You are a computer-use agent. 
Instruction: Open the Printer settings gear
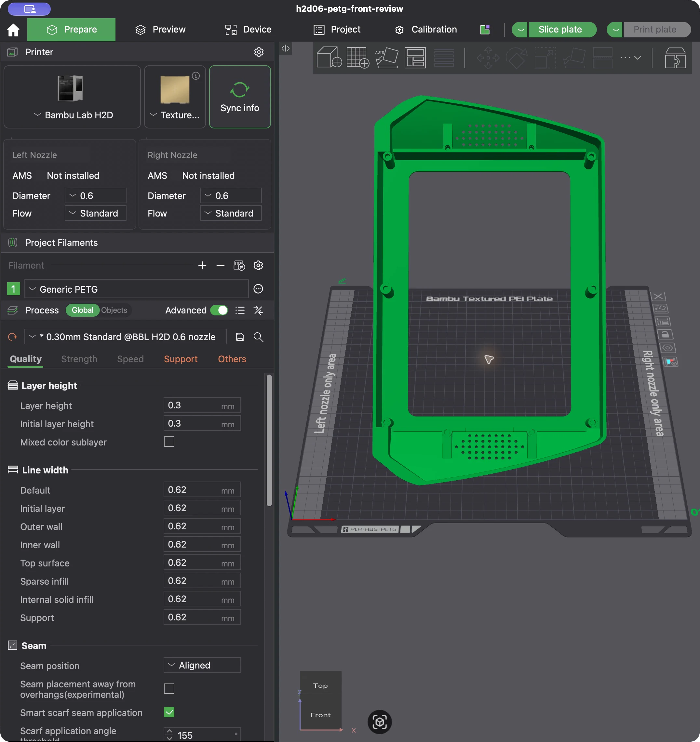point(259,52)
